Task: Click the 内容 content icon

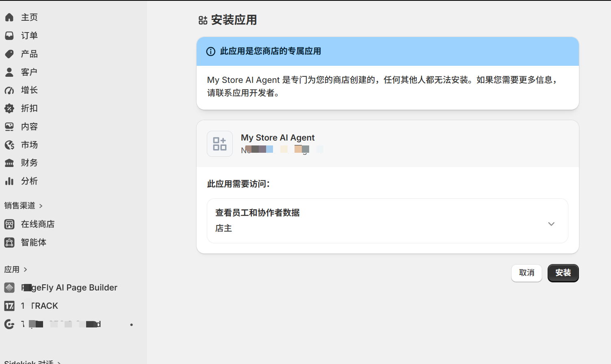Action: [9, 126]
